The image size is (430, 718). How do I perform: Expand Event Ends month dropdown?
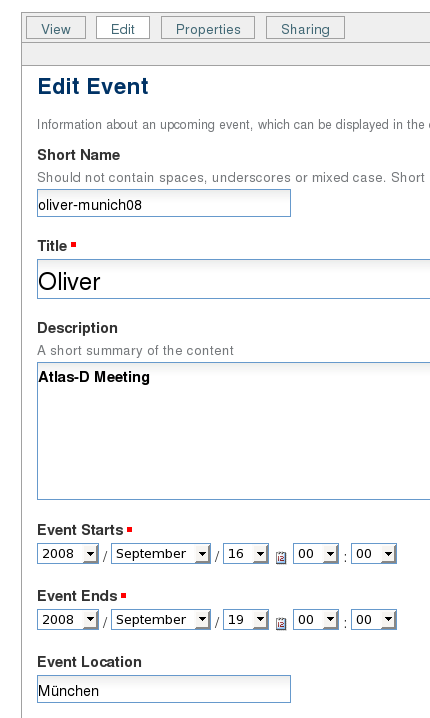161,620
